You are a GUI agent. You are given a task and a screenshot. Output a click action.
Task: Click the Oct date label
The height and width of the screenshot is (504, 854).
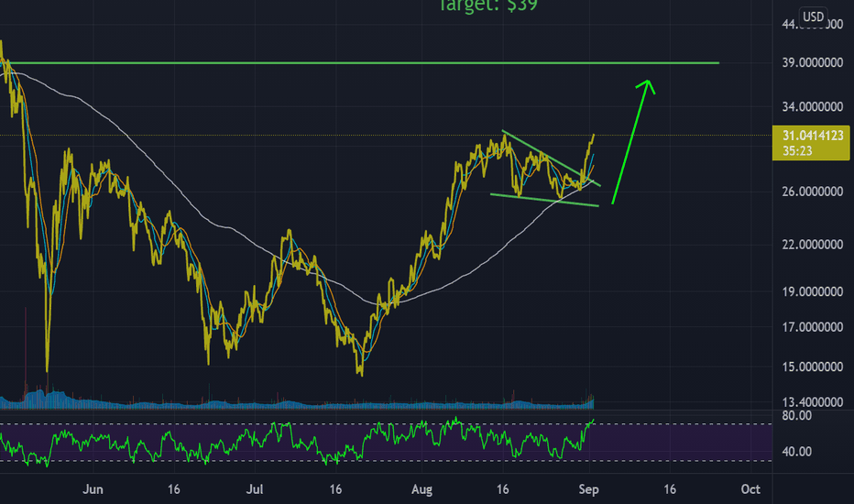click(750, 489)
